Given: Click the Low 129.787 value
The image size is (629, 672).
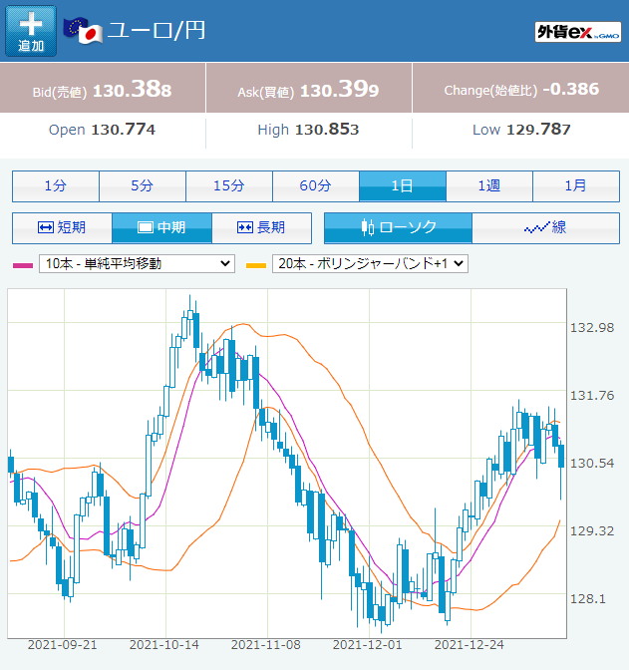Looking at the screenshot, I should (521, 130).
